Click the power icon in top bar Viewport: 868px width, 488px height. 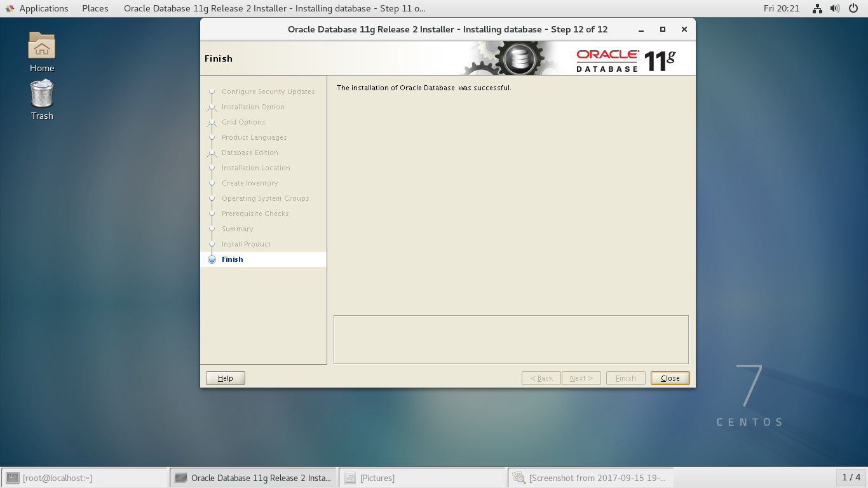(853, 8)
